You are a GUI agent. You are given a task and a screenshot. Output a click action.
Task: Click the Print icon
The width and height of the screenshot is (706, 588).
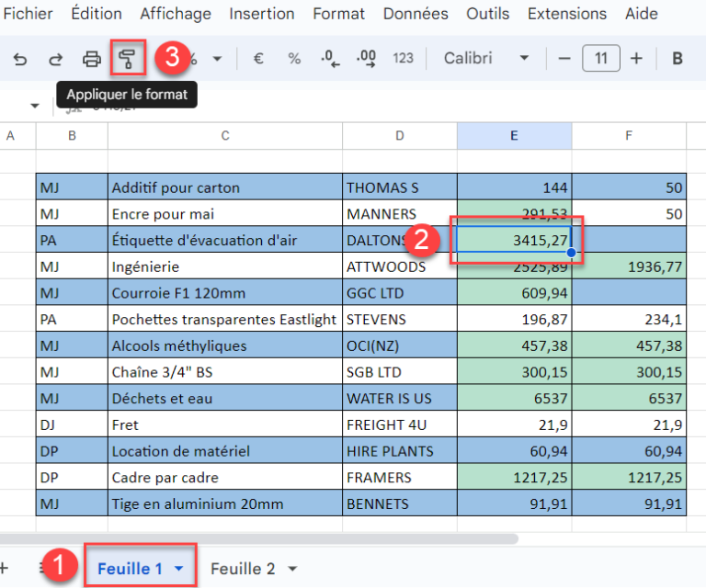click(x=92, y=59)
